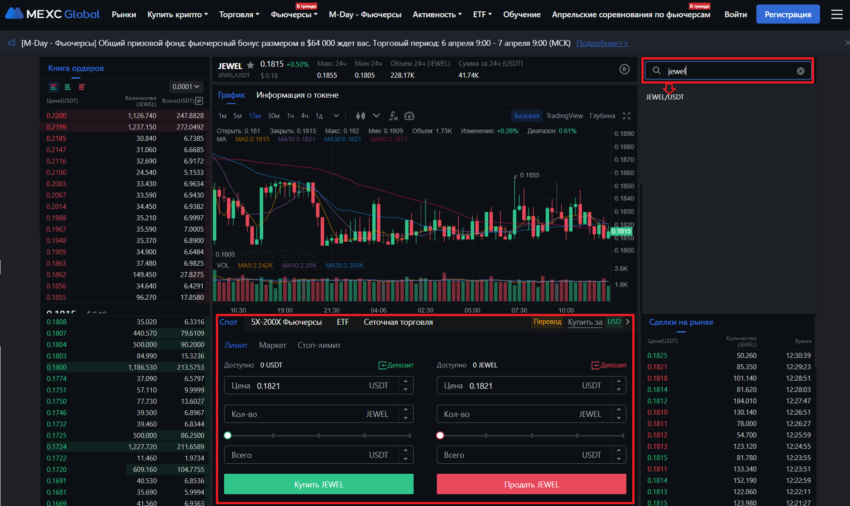The height and width of the screenshot is (506, 850).
Task: Switch chart to TradingView mode
Action: coord(564,116)
